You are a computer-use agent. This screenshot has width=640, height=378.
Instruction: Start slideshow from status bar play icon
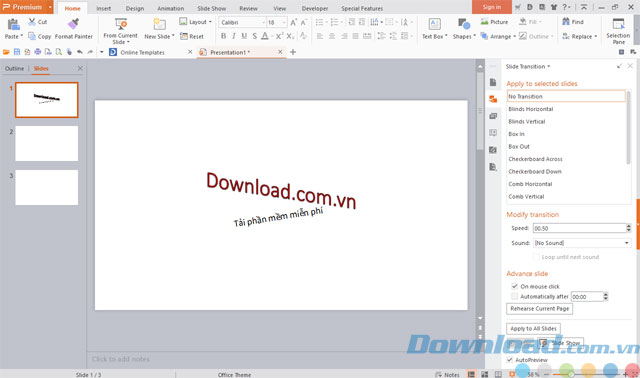(x=512, y=374)
